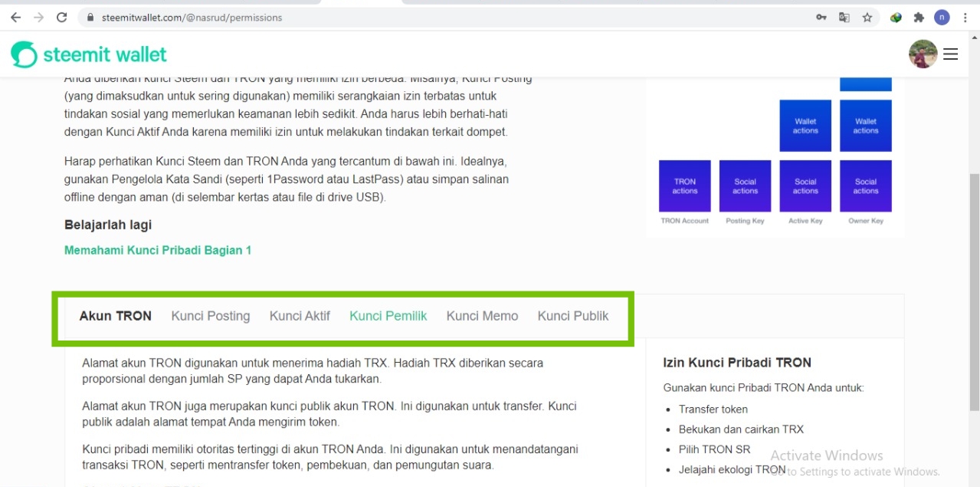This screenshot has width=980, height=487.
Task: Switch to the Kunci Publik tab
Action: (573, 316)
